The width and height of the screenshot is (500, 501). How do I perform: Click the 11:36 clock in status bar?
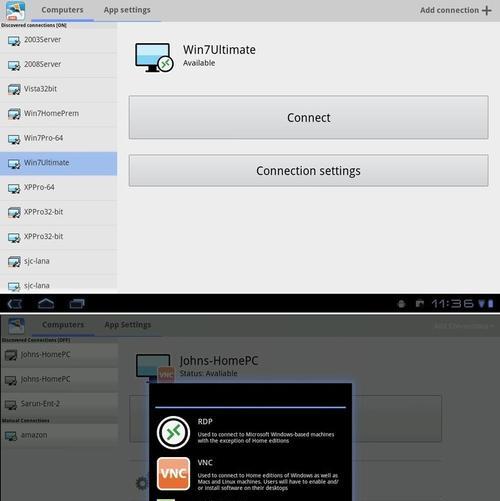point(452,303)
